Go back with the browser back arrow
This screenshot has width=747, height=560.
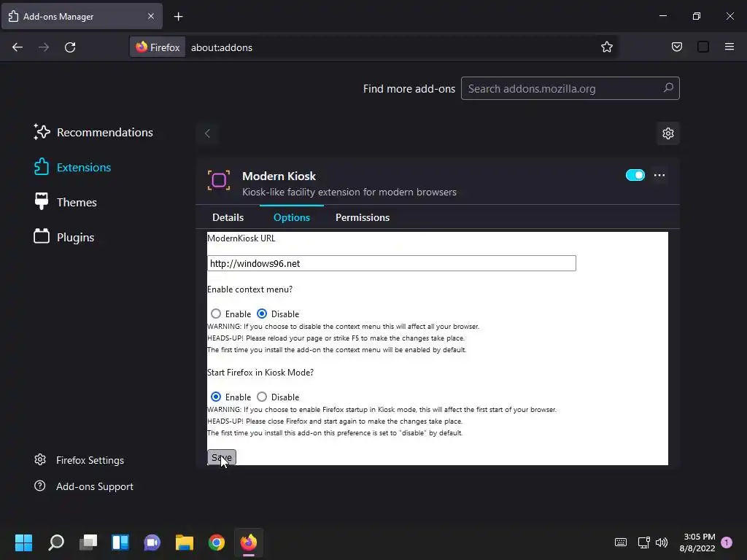pos(18,47)
